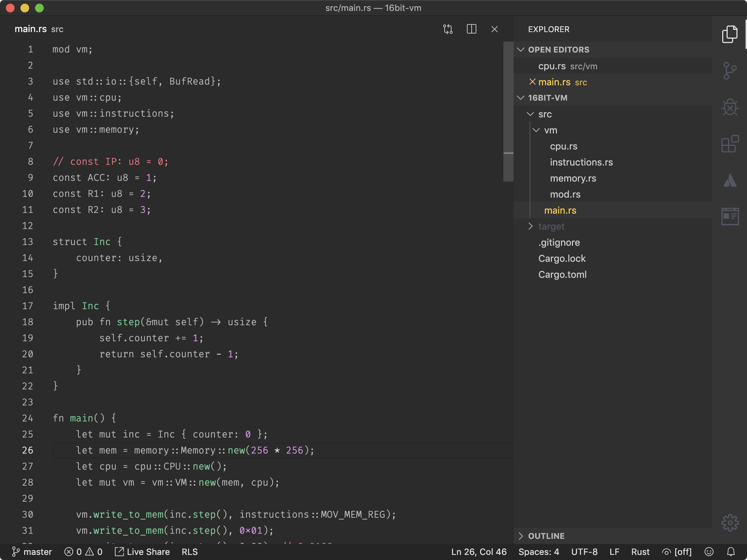Click the master branch indicator
747x560 pixels.
[x=32, y=552]
